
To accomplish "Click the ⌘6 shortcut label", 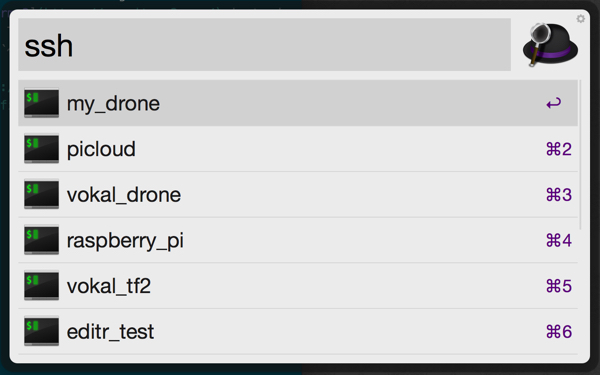I will tap(559, 331).
